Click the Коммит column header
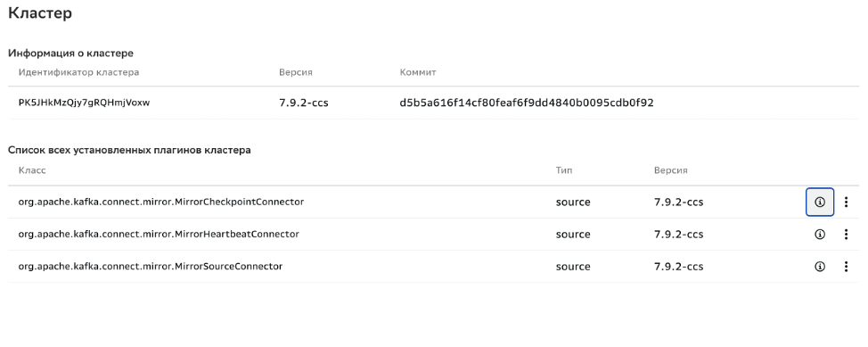The image size is (868, 347). [x=418, y=72]
